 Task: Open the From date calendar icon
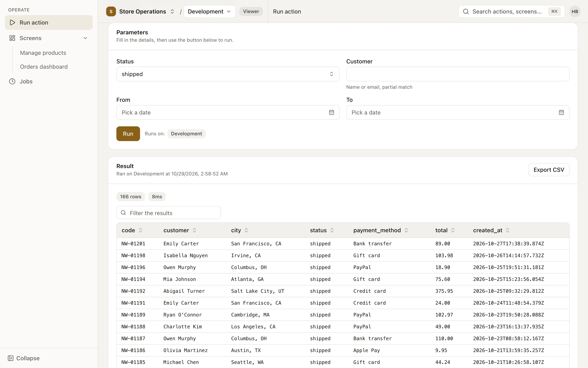pos(331,112)
